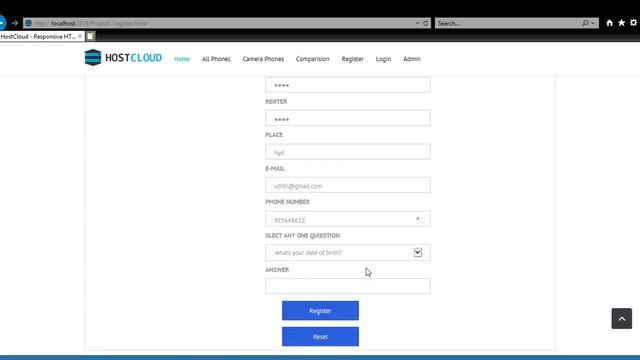Screen dimensions: 640x360
Task: Open the security question dropdown
Action: pyautogui.click(x=348, y=253)
